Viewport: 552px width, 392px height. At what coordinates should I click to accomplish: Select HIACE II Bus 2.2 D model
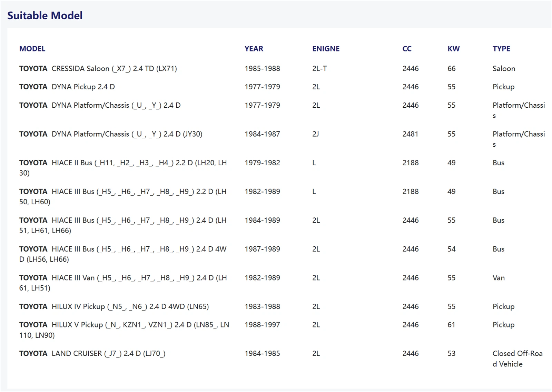[123, 168]
